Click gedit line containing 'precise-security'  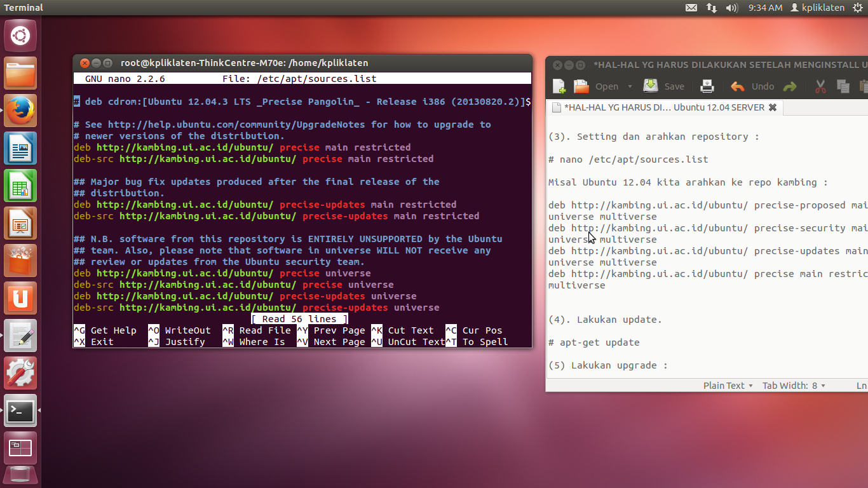(708, 228)
